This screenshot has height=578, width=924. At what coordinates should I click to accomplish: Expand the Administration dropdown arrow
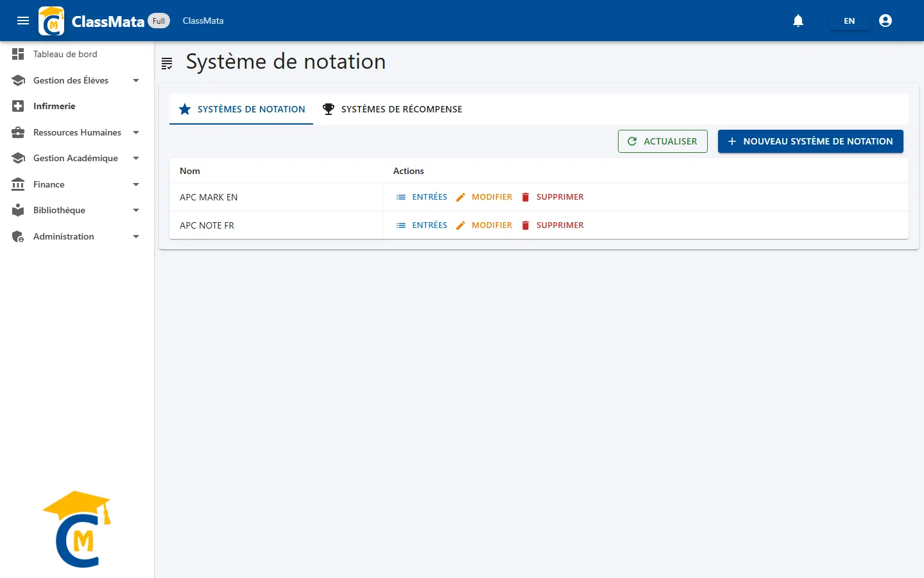pyautogui.click(x=136, y=236)
